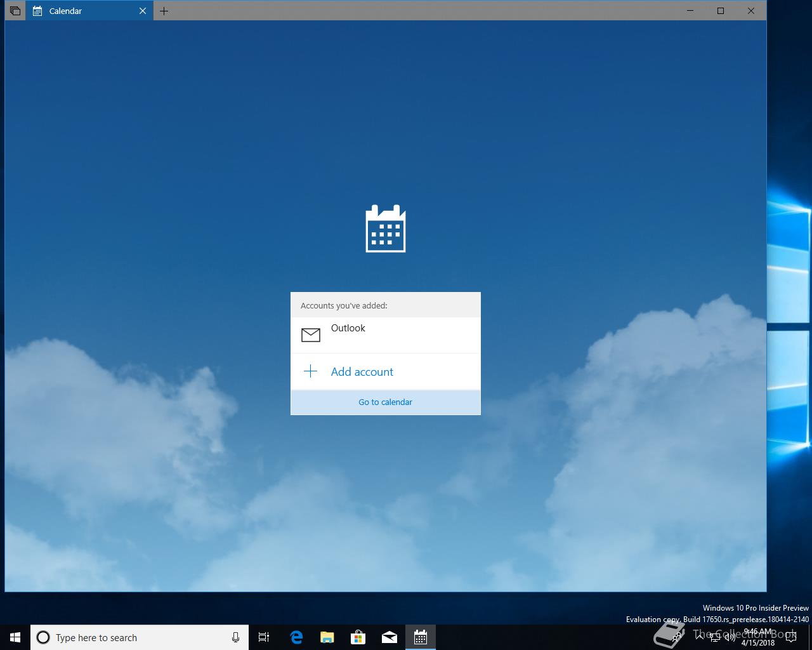Open the volume control in the tray

point(730,637)
